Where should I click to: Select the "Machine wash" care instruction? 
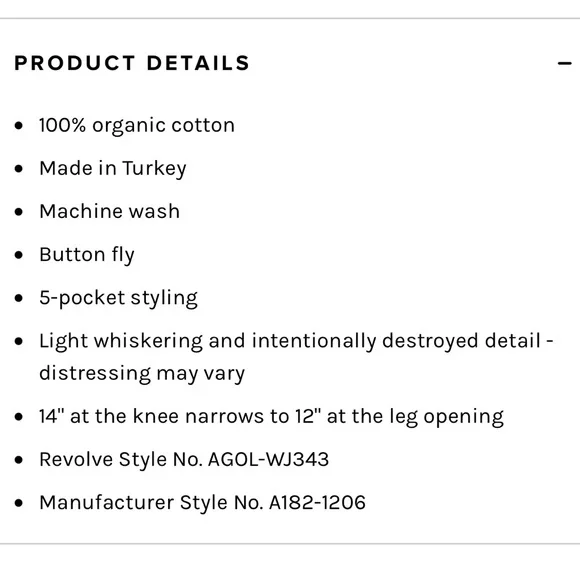tap(109, 212)
